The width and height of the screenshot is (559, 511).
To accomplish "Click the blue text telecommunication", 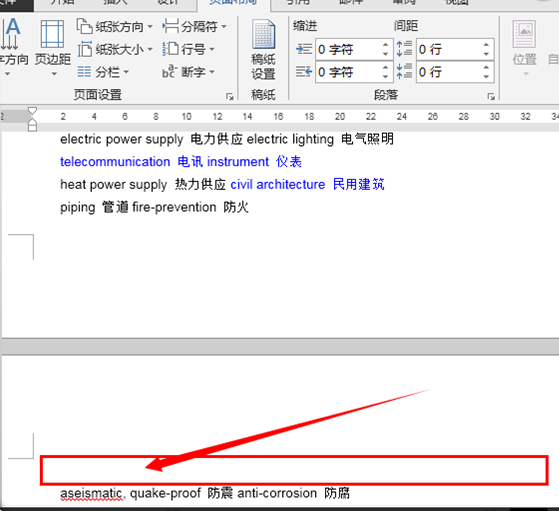I will pyautogui.click(x=115, y=162).
